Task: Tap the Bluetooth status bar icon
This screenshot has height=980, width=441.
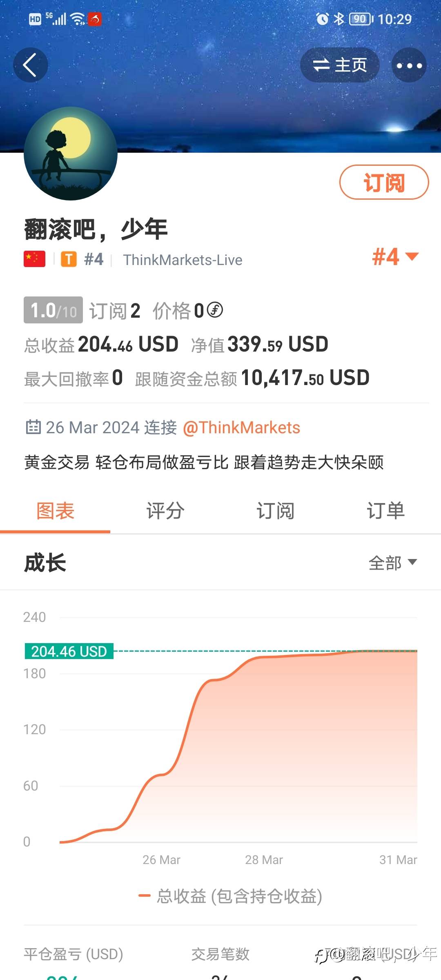Action: (x=339, y=19)
